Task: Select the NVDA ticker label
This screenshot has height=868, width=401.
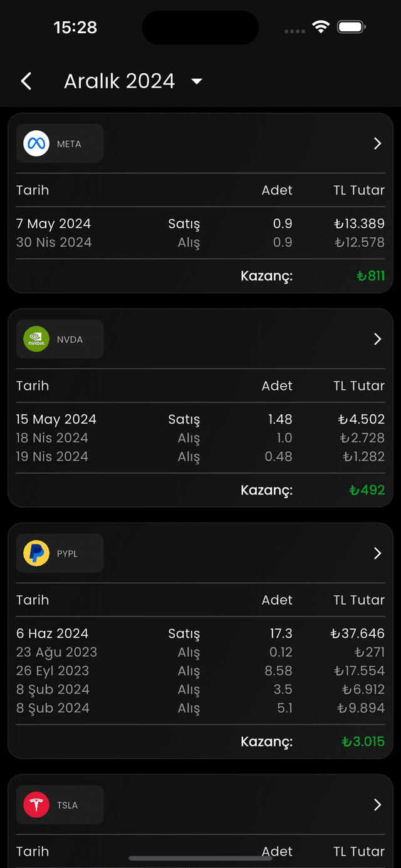Action: (x=70, y=340)
